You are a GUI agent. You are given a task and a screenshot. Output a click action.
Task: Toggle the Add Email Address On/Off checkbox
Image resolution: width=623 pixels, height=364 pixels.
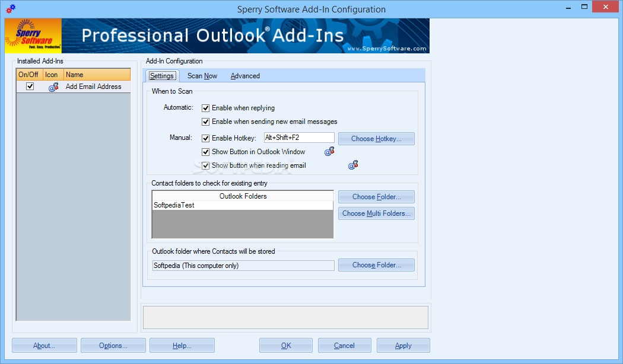pyautogui.click(x=30, y=86)
